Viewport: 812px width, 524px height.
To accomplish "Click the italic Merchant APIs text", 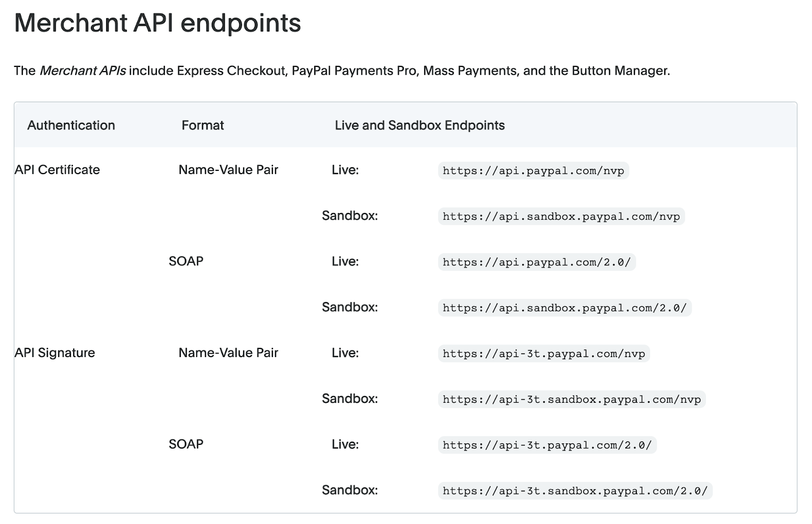I will (x=83, y=71).
